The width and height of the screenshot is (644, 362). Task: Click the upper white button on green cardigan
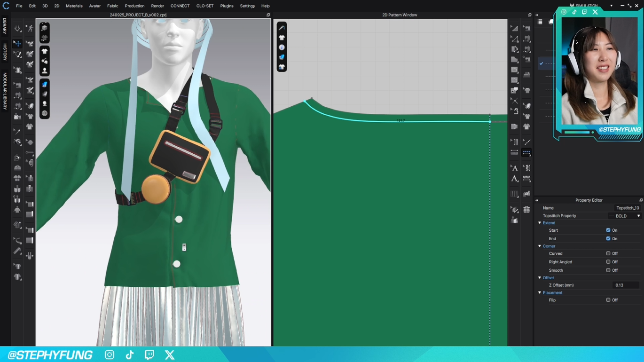pyautogui.click(x=179, y=219)
